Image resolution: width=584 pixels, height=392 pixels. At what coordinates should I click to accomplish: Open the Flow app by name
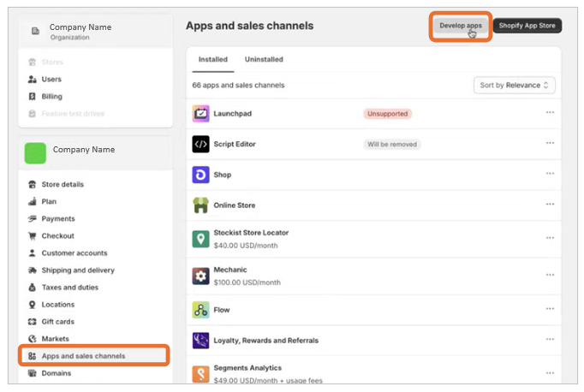point(222,310)
